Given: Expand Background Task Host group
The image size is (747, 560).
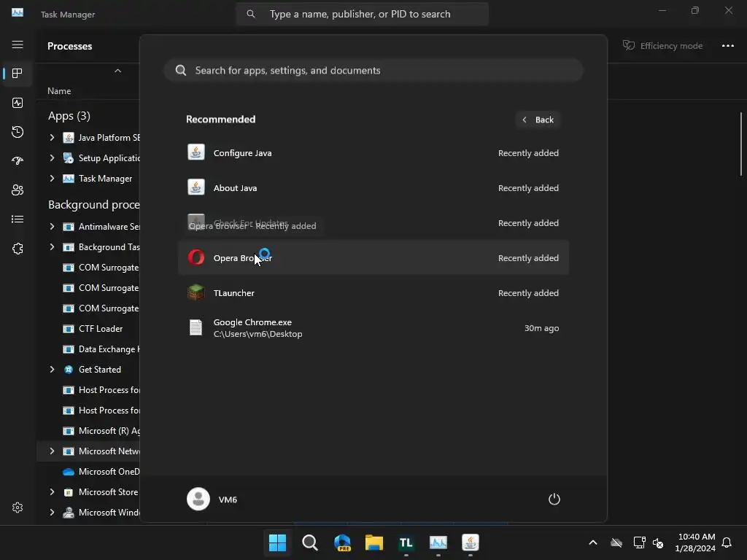Looking at the screenshot, I should click(x=52, y=247).
